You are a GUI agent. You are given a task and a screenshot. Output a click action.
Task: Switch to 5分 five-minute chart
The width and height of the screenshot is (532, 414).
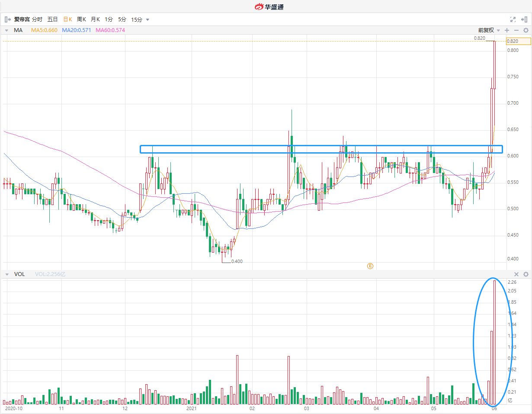(122, 19)
